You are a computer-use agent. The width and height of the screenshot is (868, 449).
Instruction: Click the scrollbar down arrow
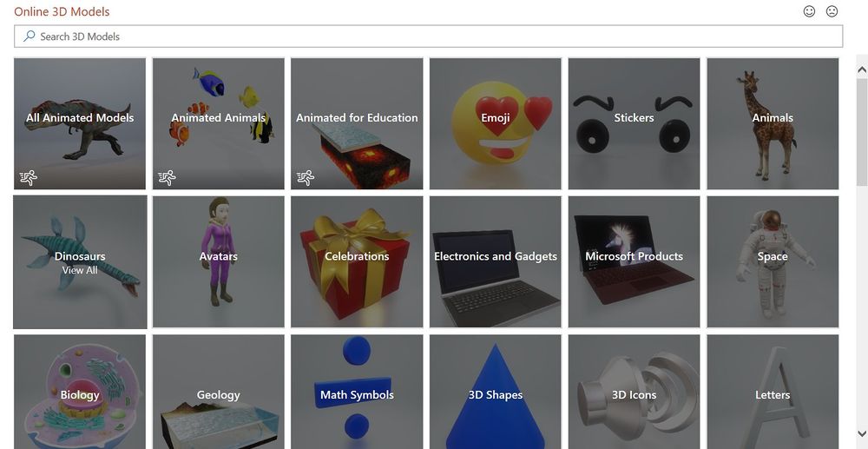point(862,433)
